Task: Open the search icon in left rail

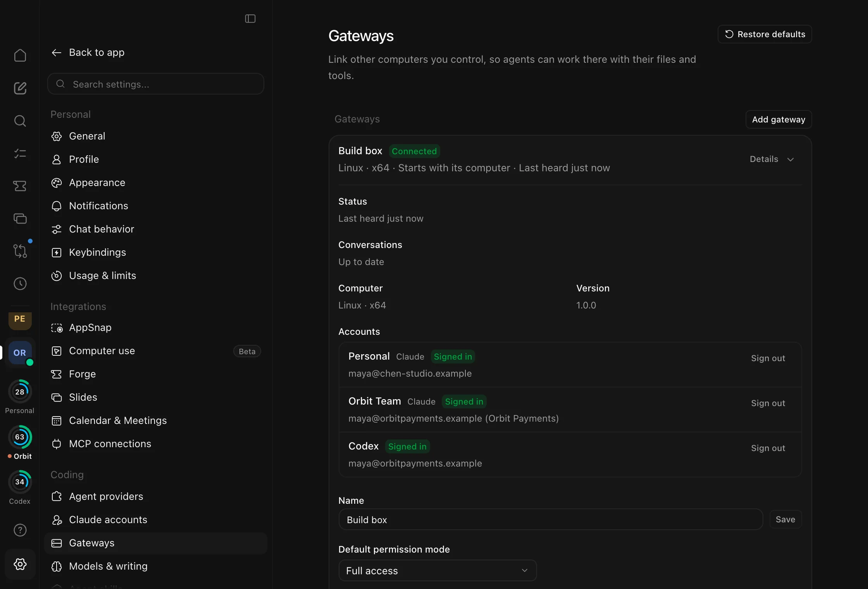Action: pyautogui.click(x=20, y=121)
